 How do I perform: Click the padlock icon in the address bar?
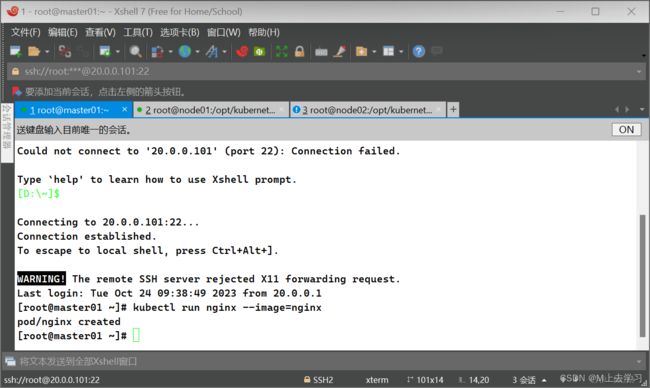(15, 71)
